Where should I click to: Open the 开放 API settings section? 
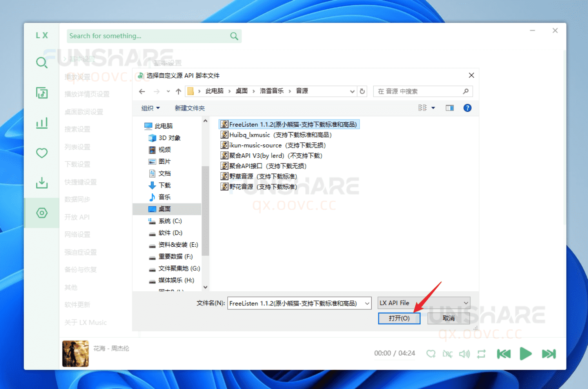click(x=77, y=217)
